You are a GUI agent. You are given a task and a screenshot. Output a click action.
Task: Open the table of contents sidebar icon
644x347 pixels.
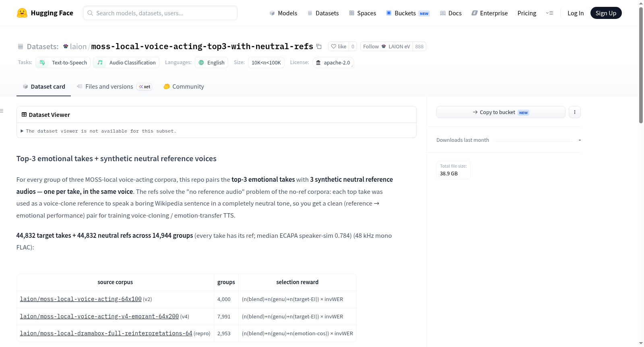[x=2, y=111]
